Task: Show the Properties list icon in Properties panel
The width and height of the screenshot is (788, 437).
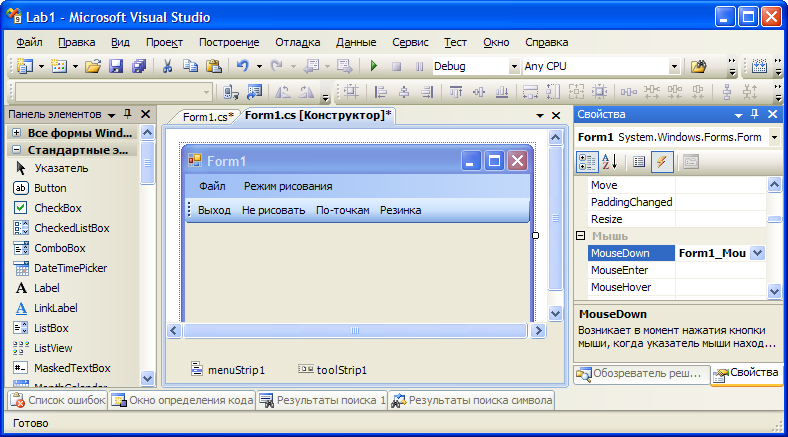Action: click(639, 162)
